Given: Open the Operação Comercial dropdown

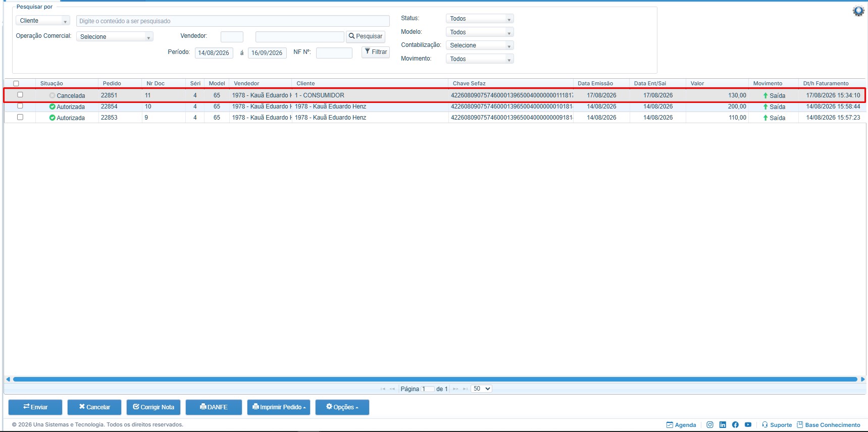Looking at the screenshot, I should (115, 37).
